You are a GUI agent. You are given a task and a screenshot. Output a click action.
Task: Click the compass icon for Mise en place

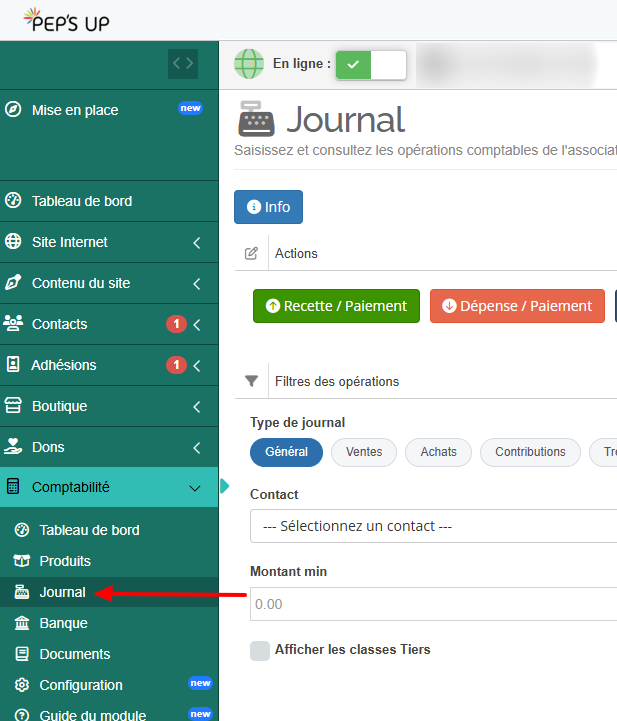[x=13, y=110]
